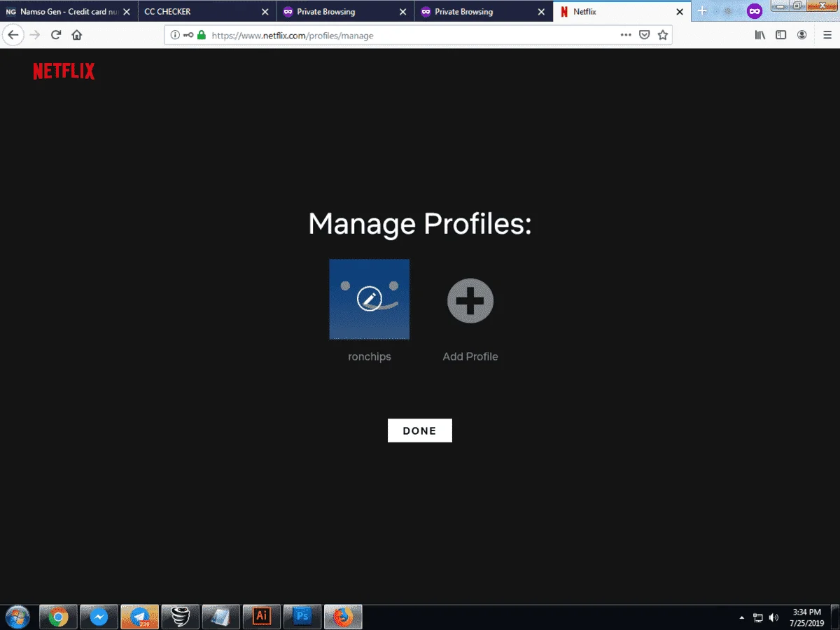Click the green padlock security icon
Screen dimensions: 840x630
point(202,35)
